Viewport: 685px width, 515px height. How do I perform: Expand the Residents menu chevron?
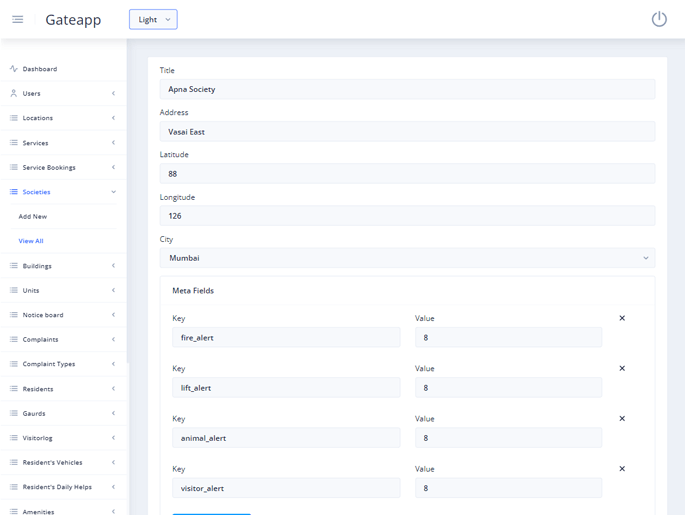tap(114, 388)
